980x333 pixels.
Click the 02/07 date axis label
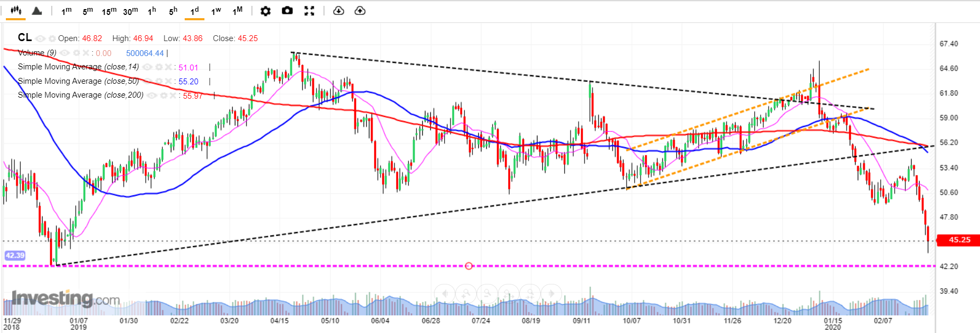(883, 321)
